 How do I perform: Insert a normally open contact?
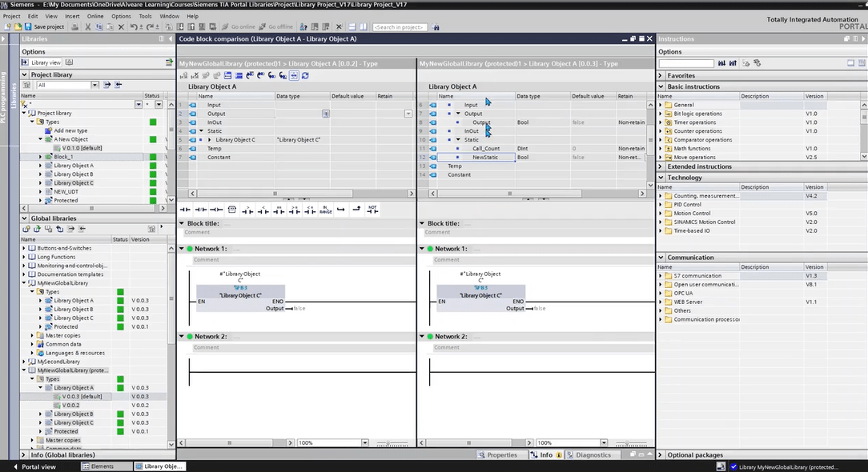185,210
